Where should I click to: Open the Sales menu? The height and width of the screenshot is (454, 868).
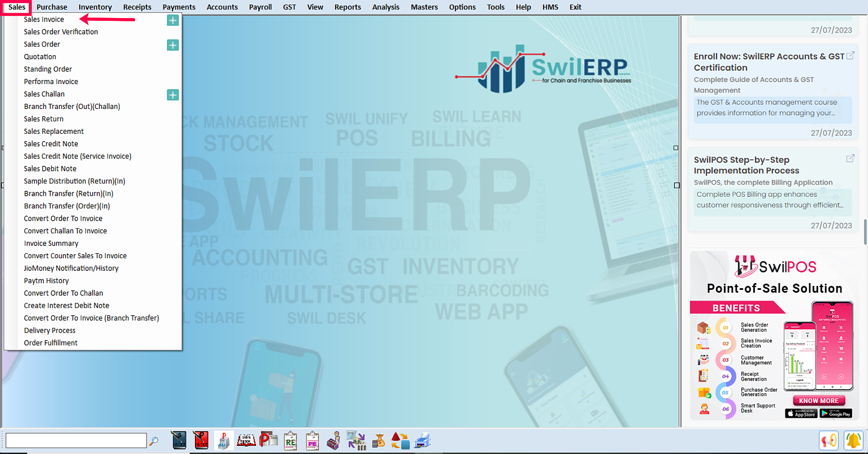coord(17,7)
